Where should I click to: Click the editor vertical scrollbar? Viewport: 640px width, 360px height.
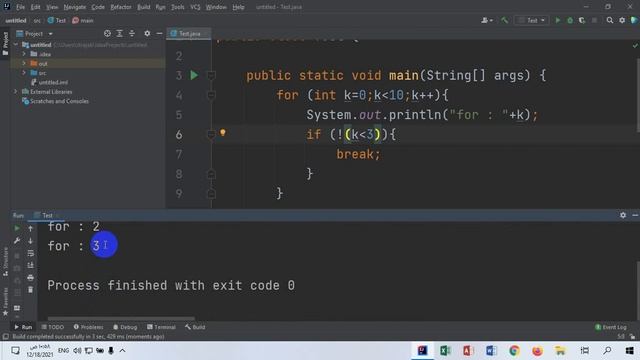[x=638, y=96]
